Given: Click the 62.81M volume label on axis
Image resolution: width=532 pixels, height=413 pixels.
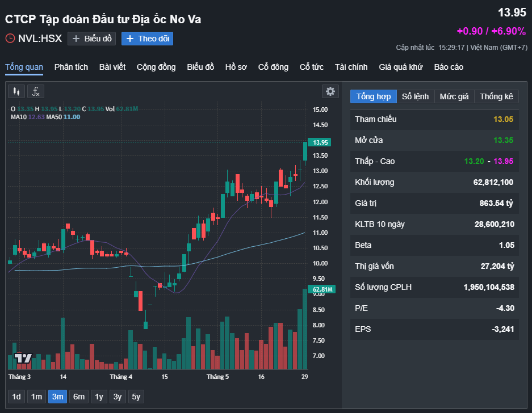Looking at the screenshot, I should pos(322,289).
